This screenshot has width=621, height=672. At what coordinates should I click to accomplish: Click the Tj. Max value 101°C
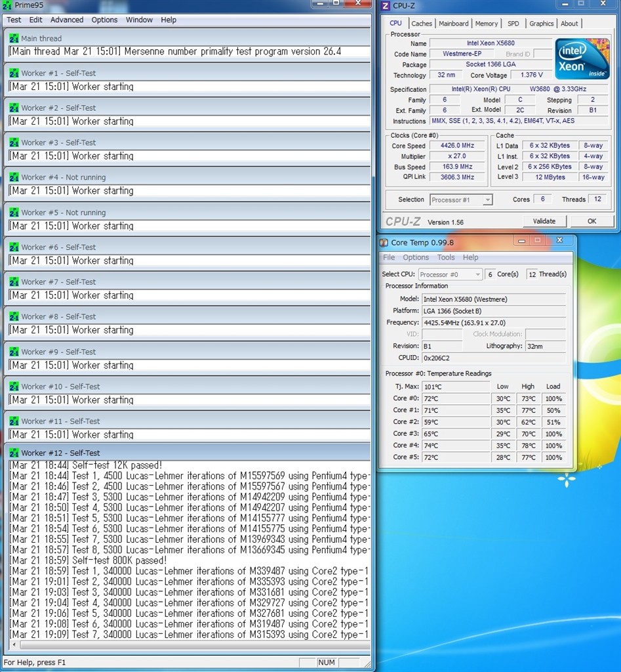click(x=456, y=387)
